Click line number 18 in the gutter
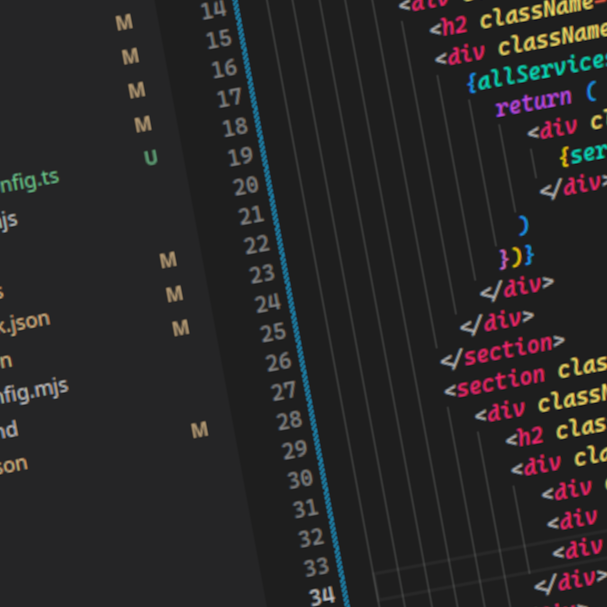The image size is (607, 607). 235,127
